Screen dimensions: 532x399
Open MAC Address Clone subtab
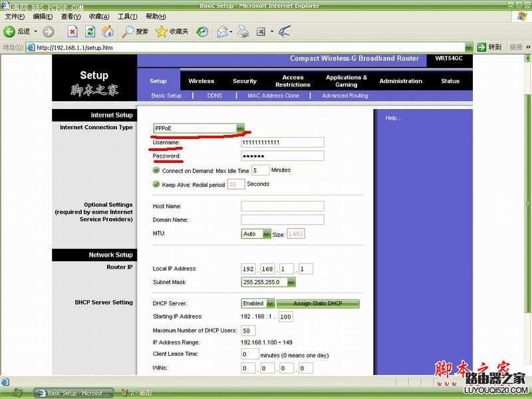273,96
